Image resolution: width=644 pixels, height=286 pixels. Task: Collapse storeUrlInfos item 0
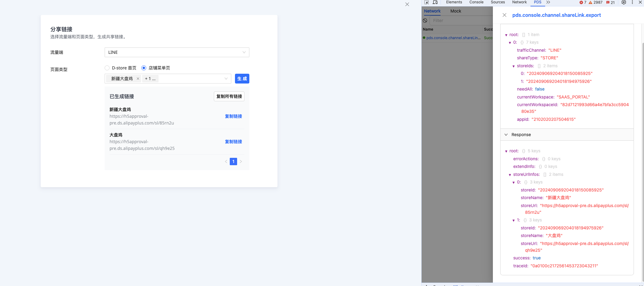pyautogui.click(x=514, y=182)
